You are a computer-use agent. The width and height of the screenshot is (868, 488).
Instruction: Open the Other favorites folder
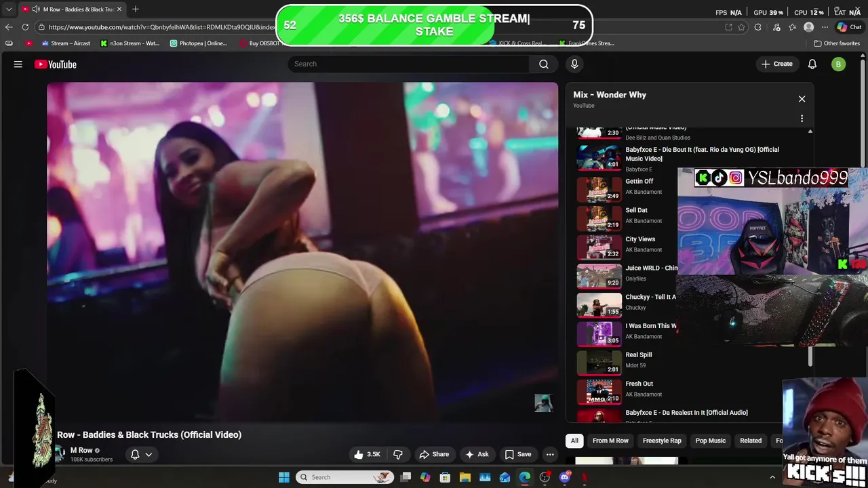point(837,43)
